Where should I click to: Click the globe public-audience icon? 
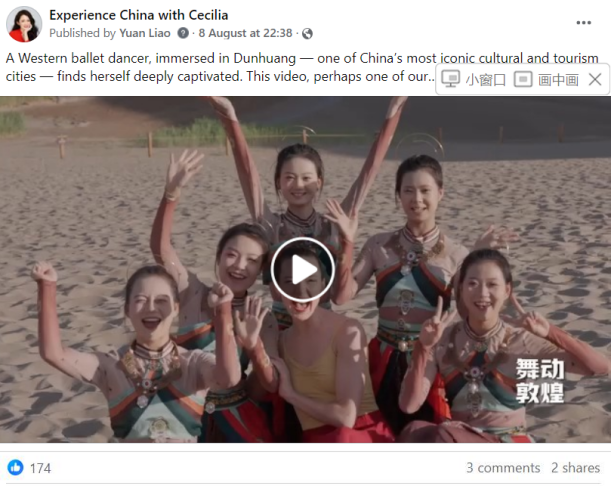click(307, 34)
